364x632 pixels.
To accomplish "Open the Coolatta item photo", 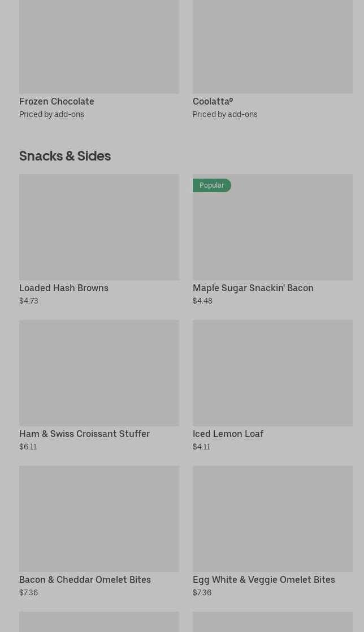I will (x=272, y=46).
